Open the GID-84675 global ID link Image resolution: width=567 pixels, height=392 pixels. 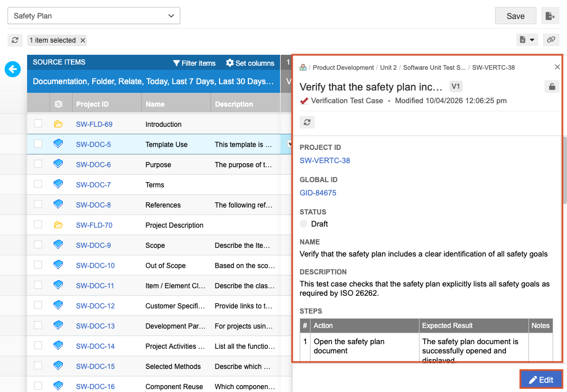pyautogui.click(x=318, y=193)
